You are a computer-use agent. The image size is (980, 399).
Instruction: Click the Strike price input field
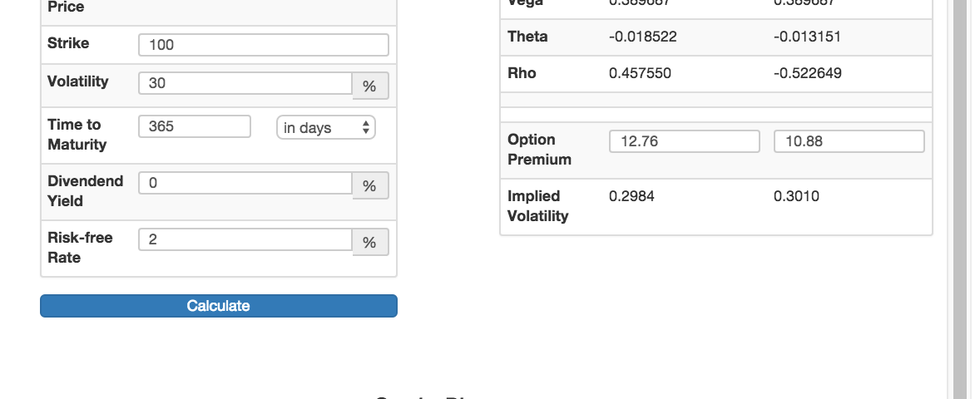(x=263, y=45)
